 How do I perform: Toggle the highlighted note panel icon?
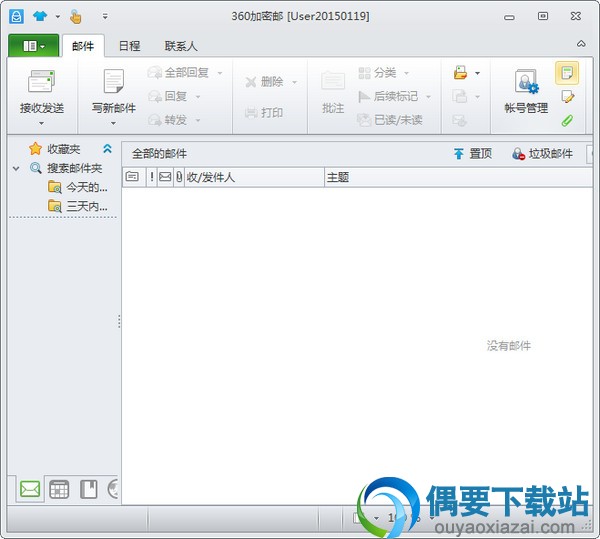point(567,73)
